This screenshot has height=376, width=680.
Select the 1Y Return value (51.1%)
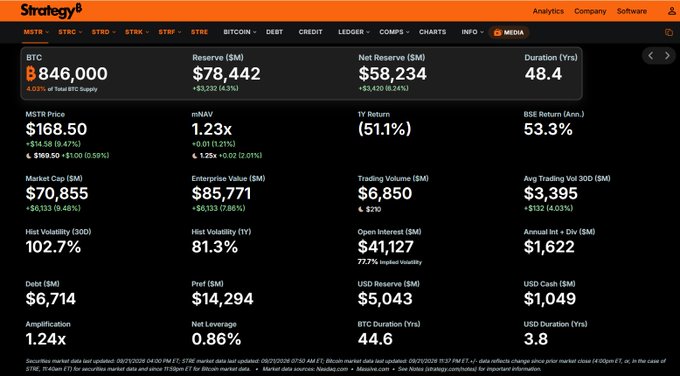pos(384,129)
